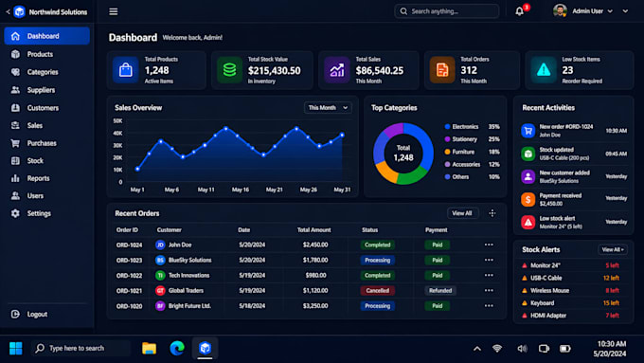Launch Microsoft Edge from the taskbar

177,348
